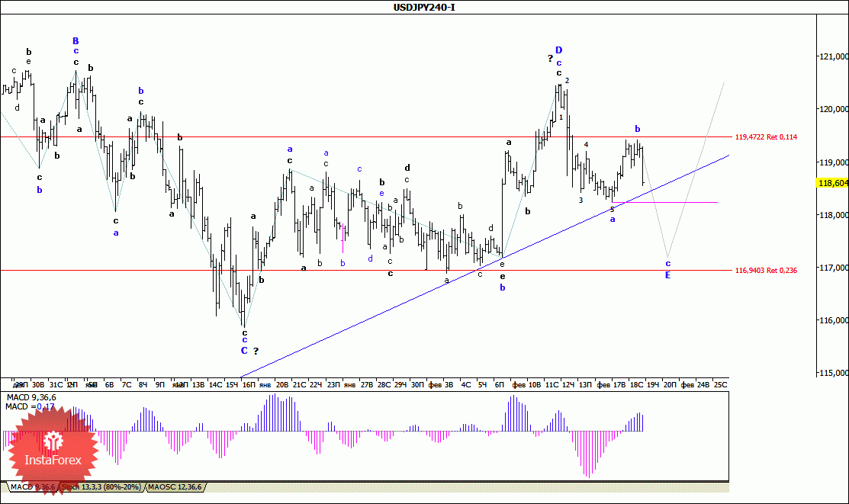The image size is (849, 504).
Task: Click the 119,000 price axis label
Action: click(x=833, y=162)
